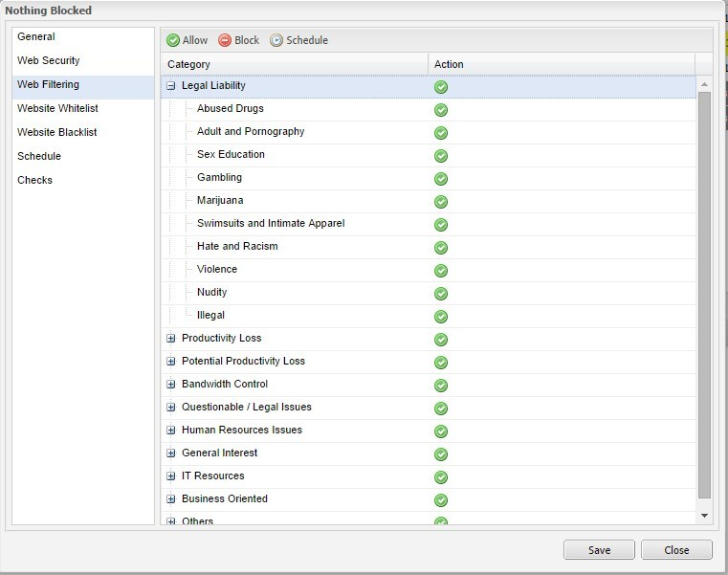
Task: Click the Schedule toolbar button
Action: 299,40
